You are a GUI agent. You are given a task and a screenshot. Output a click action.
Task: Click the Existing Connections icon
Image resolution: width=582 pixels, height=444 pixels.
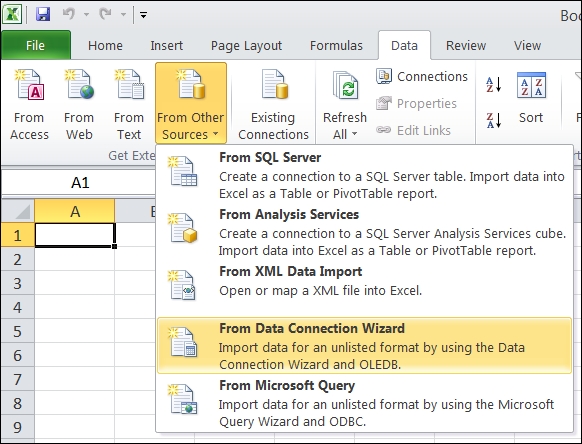coord(274,85)
